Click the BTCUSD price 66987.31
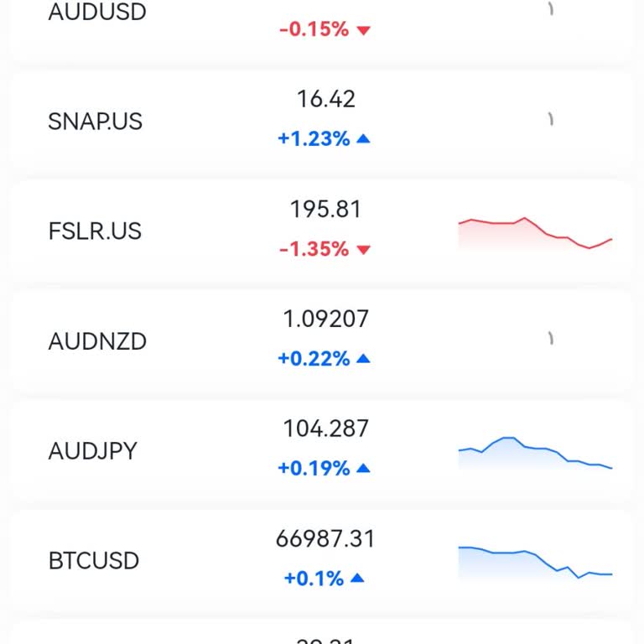 (x=325, y=539)
